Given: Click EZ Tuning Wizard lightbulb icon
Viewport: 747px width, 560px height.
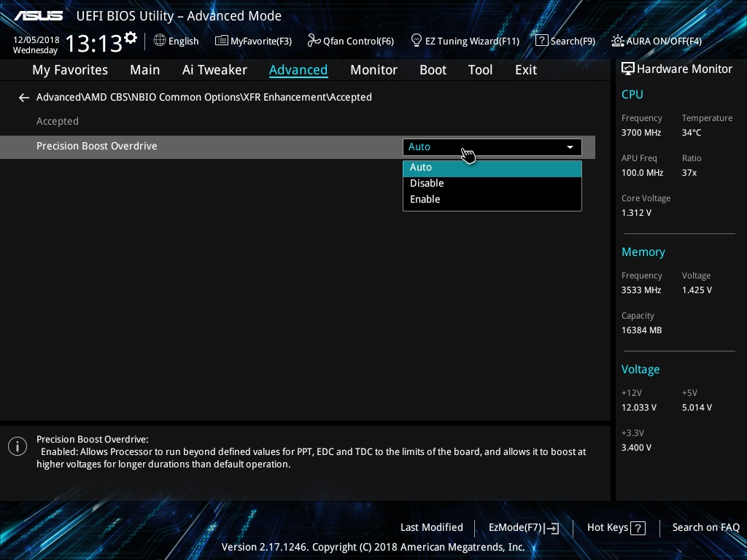Looking at the screenshot, I should click(416, 41).
